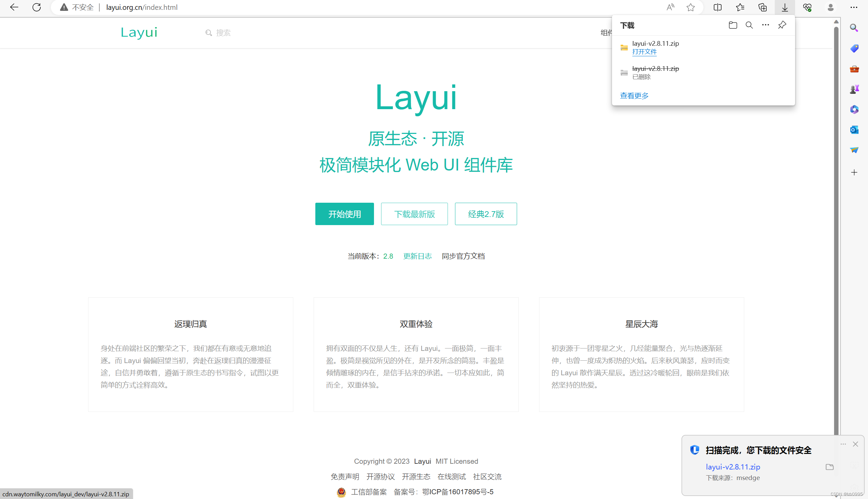Toggle split screen view
868x499 pixels.
tap(717, 7)
